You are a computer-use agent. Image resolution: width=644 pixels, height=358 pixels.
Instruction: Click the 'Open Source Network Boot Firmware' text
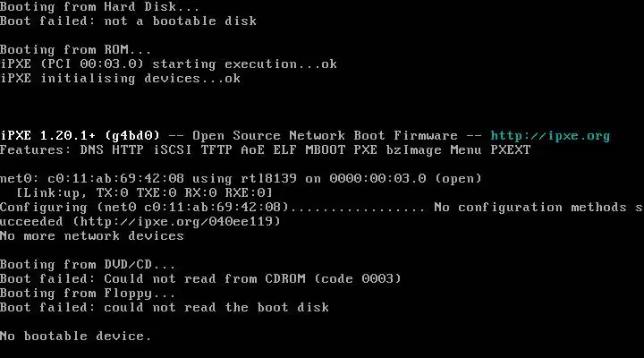(x=325, y=136)
